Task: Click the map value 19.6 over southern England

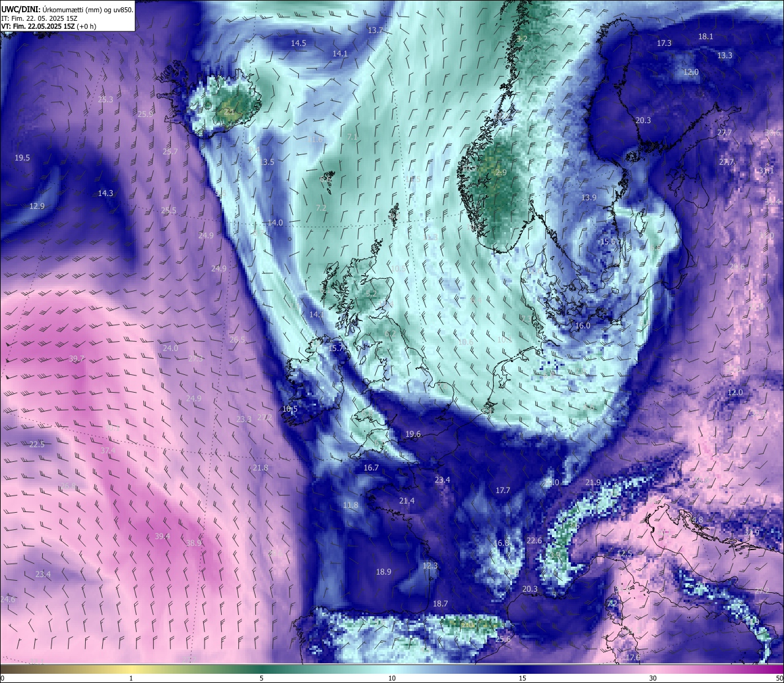Action: pyautogui.click(x=413, y=434)
